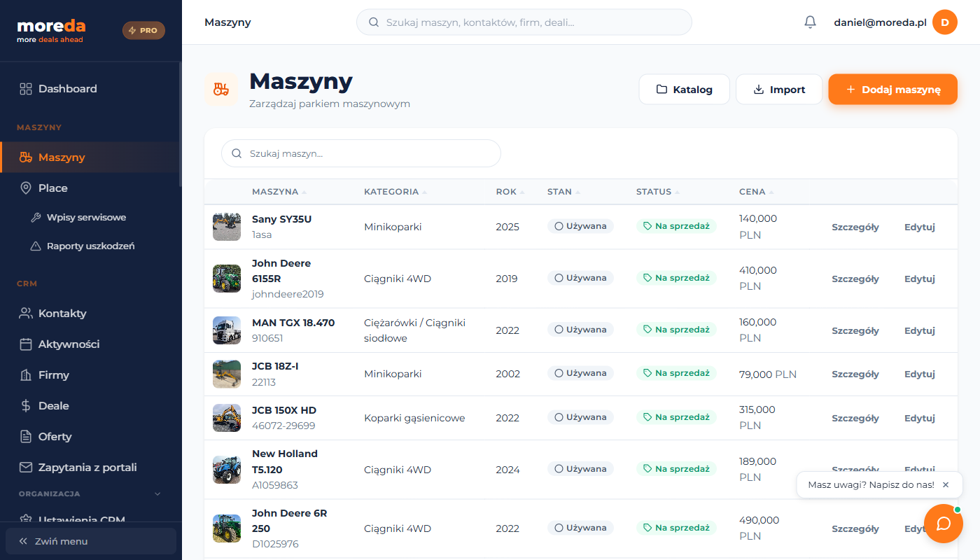Image resolution: width=980 pixels, height=560 pixels.
Task: Click the moreda logo
Action: coord(51,30)
